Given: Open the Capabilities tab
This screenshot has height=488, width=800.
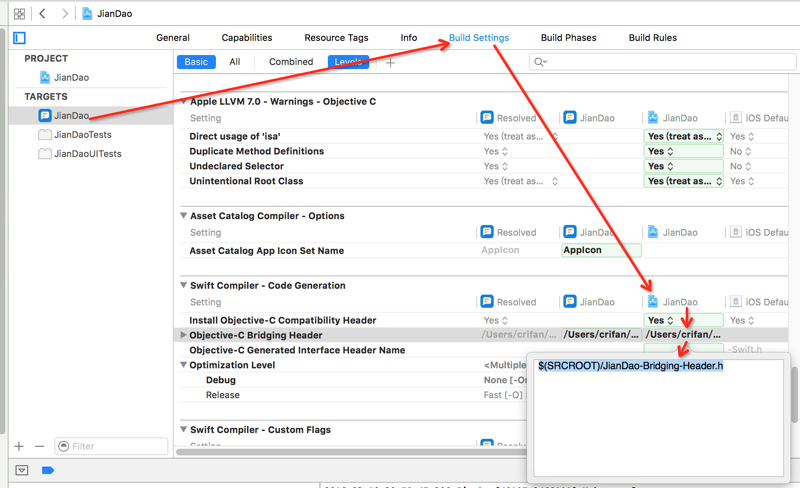Looking at the screenshot, I should point(246,38).
